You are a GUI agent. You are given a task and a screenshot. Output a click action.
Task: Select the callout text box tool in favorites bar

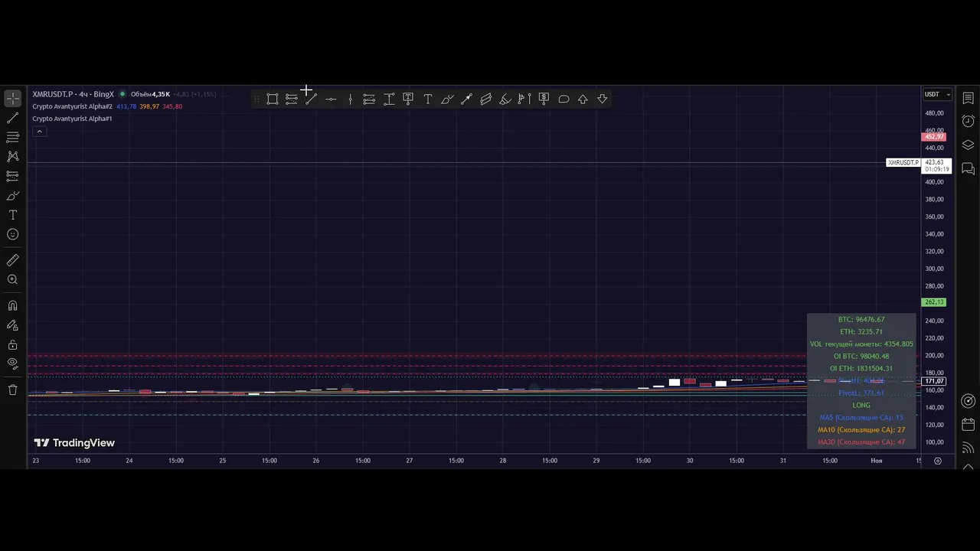tap(408, 99)
